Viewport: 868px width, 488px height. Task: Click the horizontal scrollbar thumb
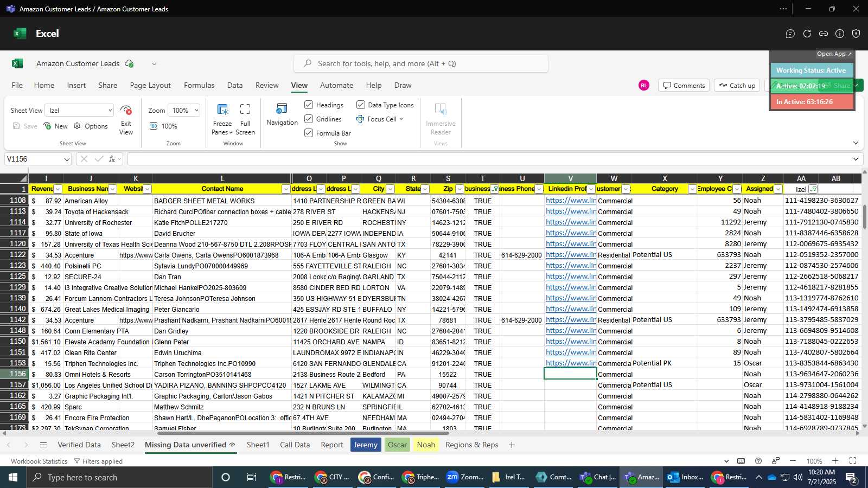[303, 433]
